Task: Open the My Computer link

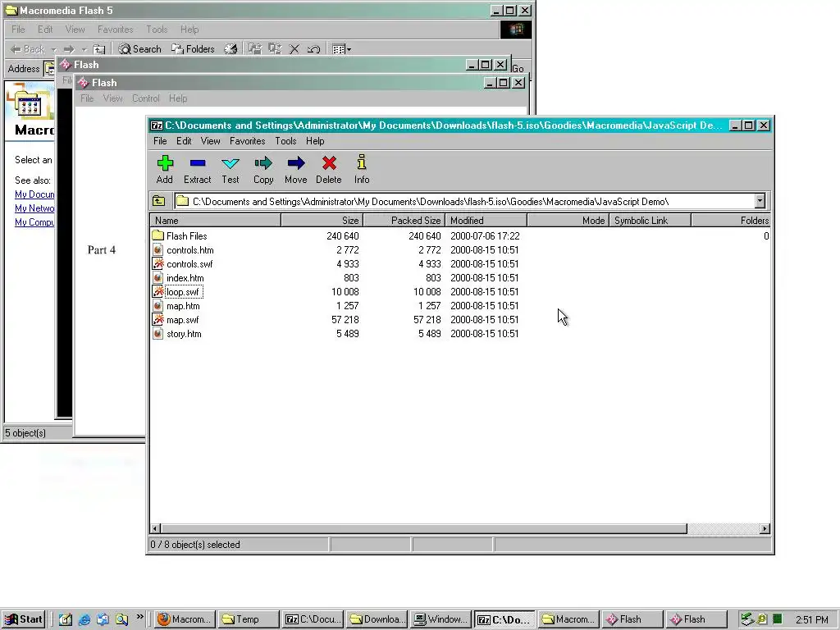Action: [34, 222]
